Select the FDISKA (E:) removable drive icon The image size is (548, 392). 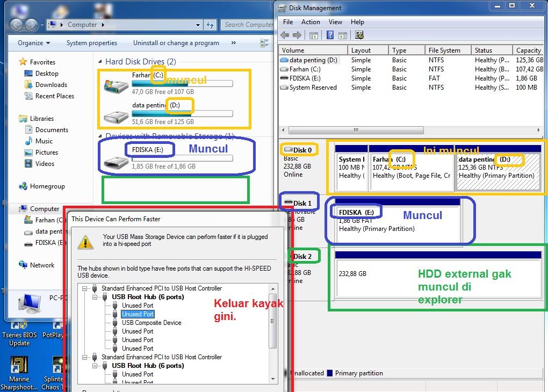[116, 163]
